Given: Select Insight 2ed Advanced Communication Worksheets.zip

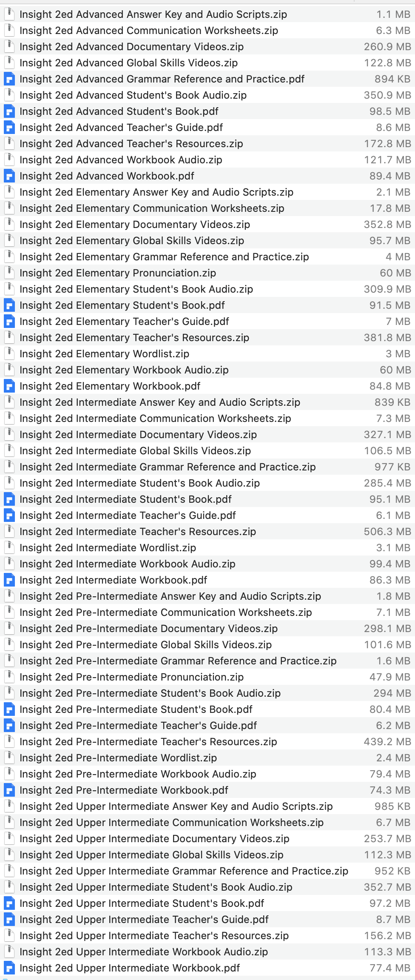Looking at the screenshot, I should (x=207, y=30).
